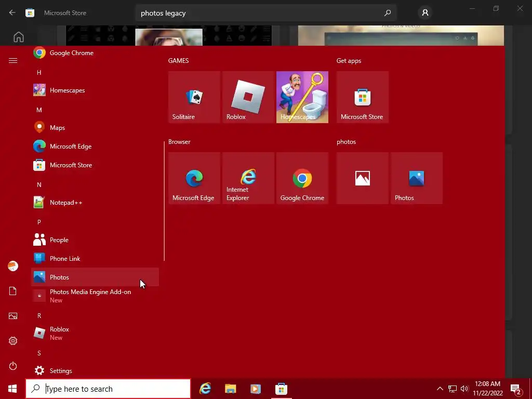Click the Microsoft Edge tile in Browser group
This screenshot has height=399, width=532.
(194, 178)
